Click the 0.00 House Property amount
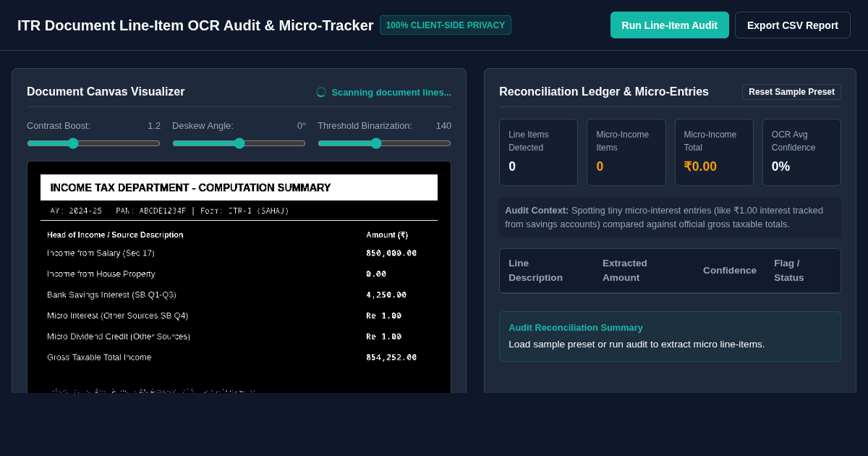The width and height of the screenshot is (868, 456). point(376,274)
